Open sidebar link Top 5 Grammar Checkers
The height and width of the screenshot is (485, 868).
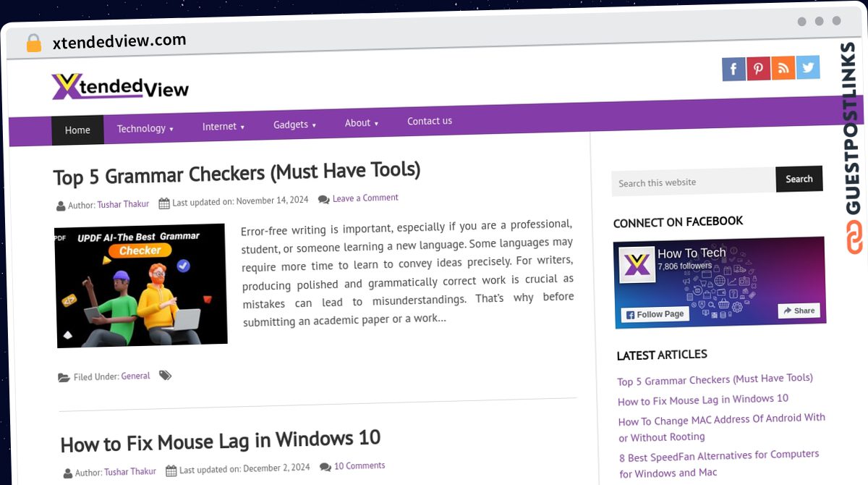(715, 379)
